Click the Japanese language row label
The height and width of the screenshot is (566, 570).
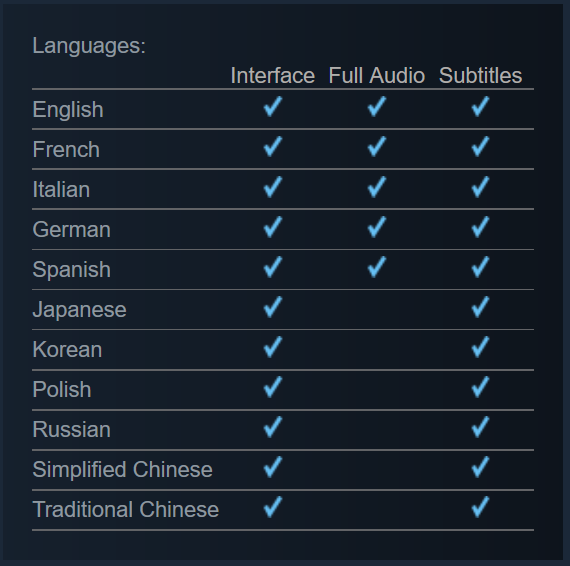80,310
